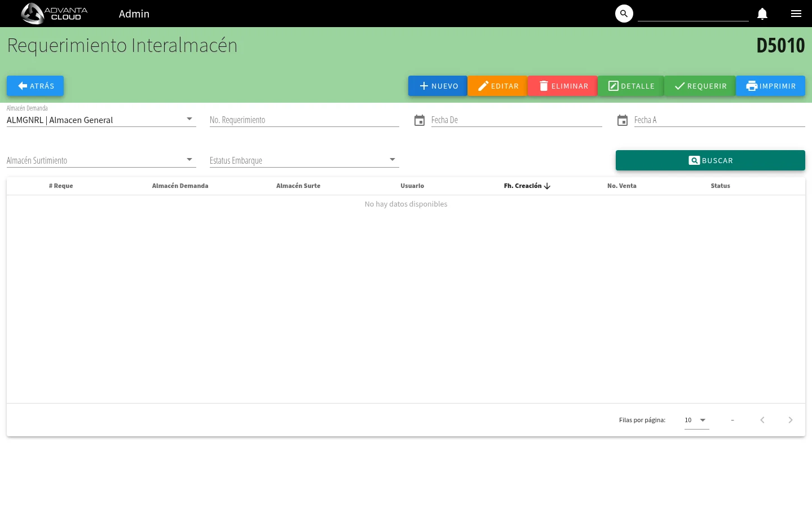Sort by Status column header
The image size is (812, 508).
720,186
